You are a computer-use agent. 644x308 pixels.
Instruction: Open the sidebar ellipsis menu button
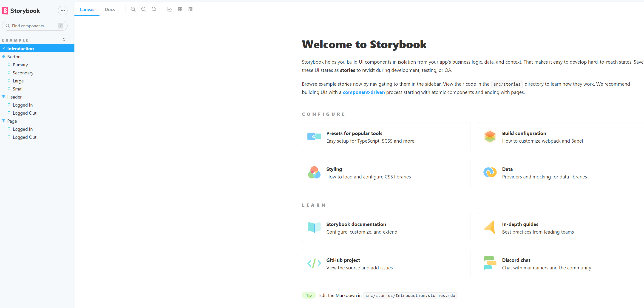click(x=63, y=11)
